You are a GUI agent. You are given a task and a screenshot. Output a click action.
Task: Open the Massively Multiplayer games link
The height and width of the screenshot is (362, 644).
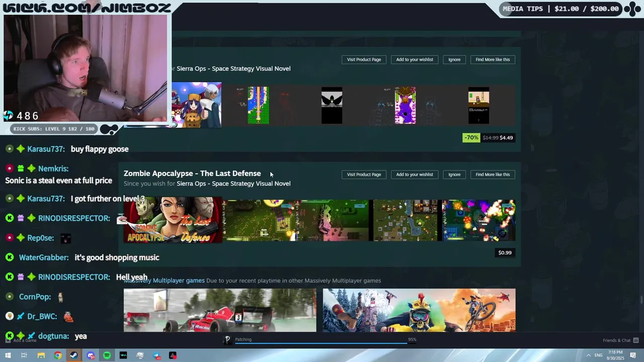(164, 281)
